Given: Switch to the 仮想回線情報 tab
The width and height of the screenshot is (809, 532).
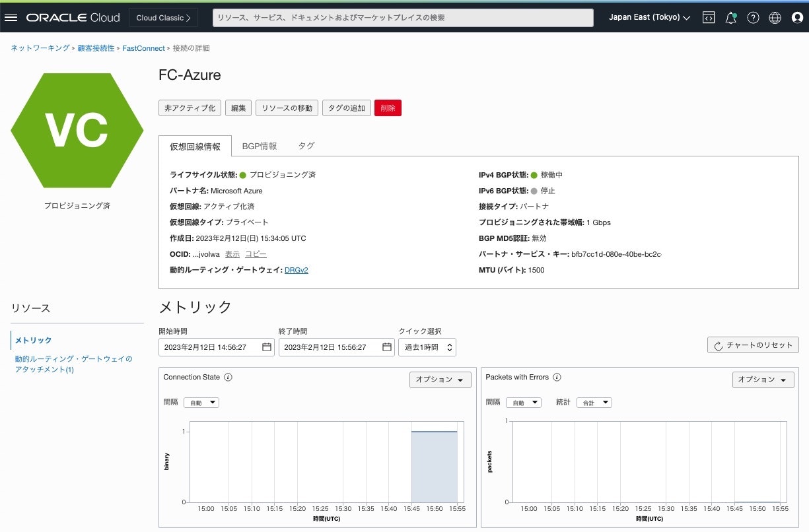Looking at the screenshot, I should pos(195,147).
